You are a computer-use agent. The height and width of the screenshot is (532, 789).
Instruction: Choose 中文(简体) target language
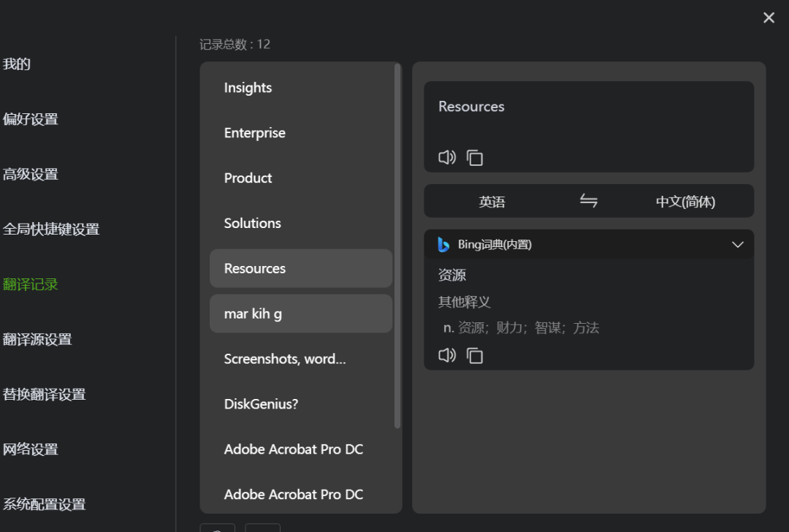[685, 201]
